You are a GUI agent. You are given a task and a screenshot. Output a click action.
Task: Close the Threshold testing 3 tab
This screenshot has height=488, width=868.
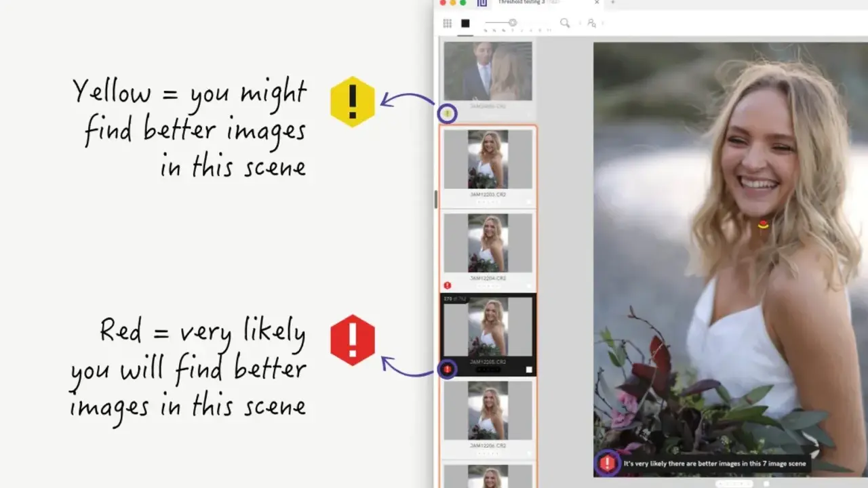point(597,3)
